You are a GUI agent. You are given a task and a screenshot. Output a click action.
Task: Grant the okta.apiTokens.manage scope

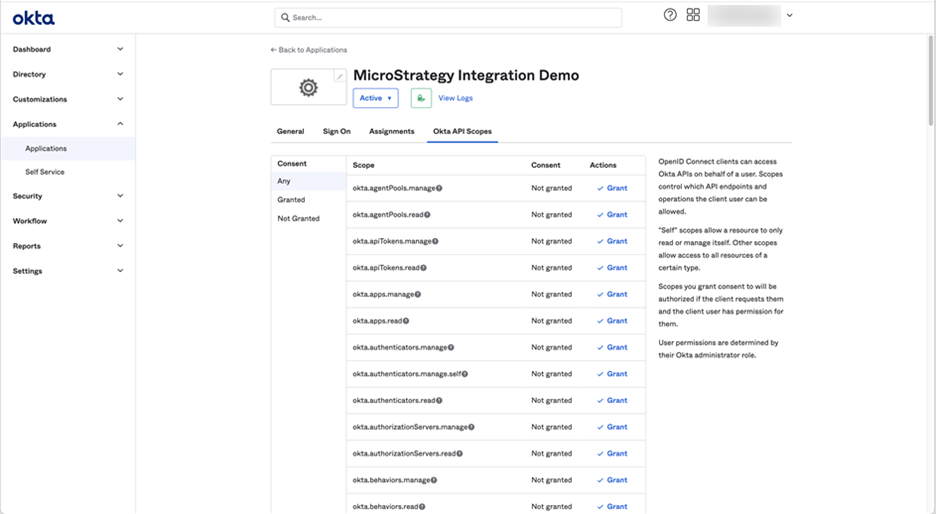pos(612,241)
